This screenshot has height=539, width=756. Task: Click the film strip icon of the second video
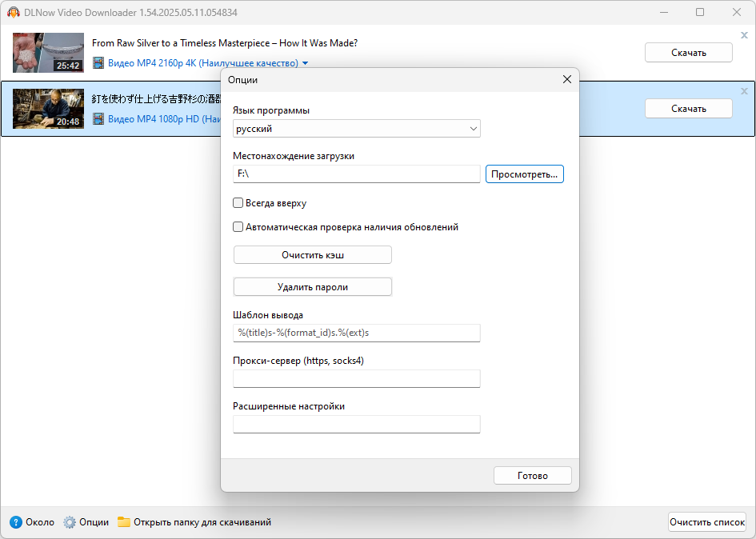[98, 119]
